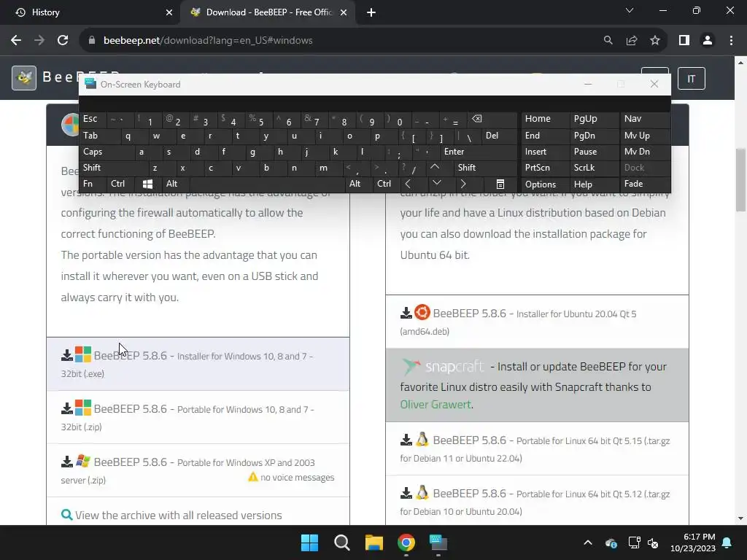
Task: Click the PgUp key
Action: coord(594,119)
